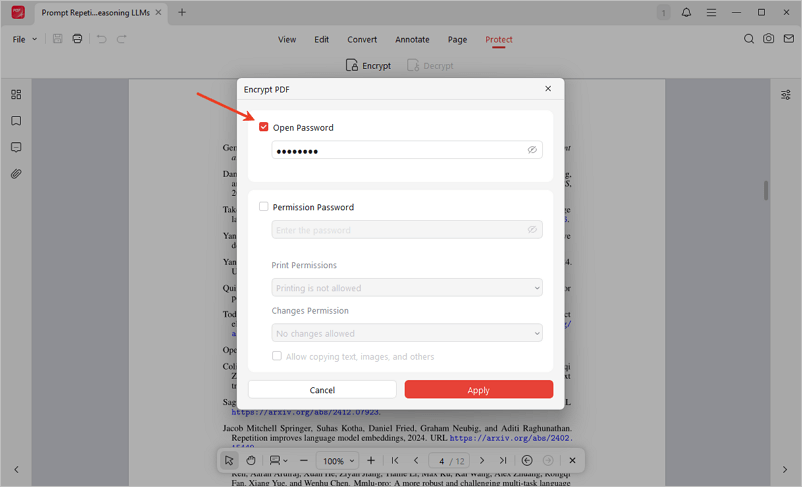Image resolution: width=802 pixels, height=487 pixels.
Task: Click the redo arrow icon
Action: click(x=121, y=39)
